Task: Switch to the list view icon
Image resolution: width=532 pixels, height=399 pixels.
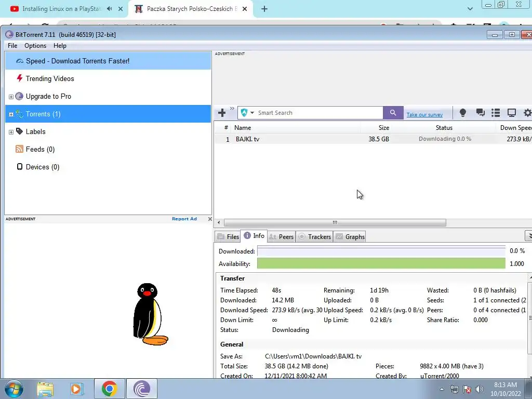Action: point(496,113)
